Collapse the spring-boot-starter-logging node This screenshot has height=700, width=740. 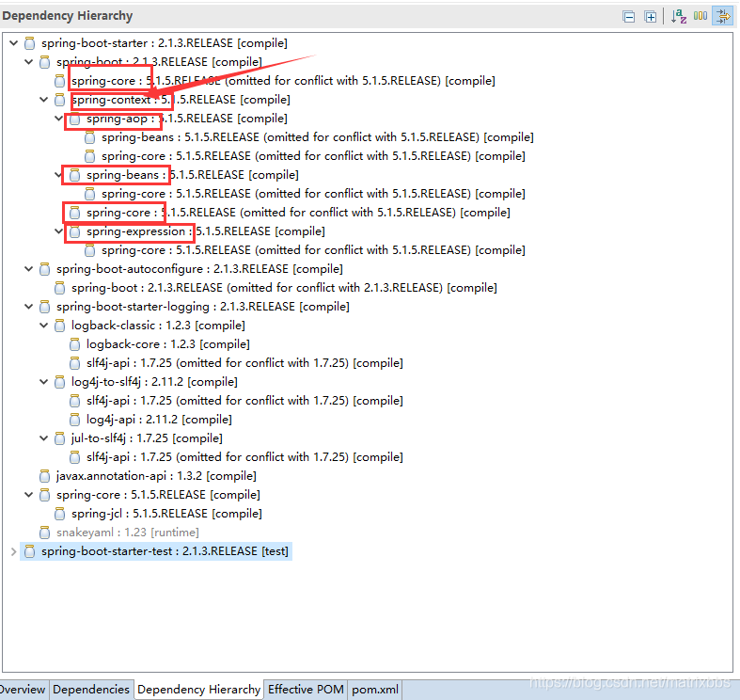pos(29,307)
